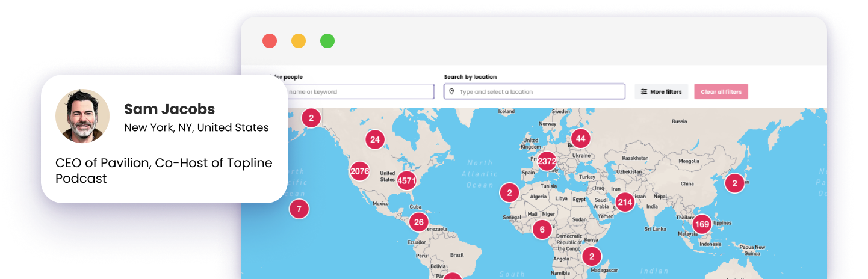
Task: Click the name or keyword search field
Action: pos(359,92)
